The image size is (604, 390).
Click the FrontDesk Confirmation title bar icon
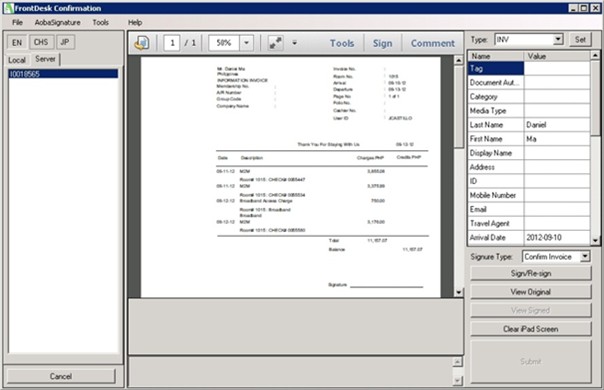pyautogui.click(x=8, y=8)
